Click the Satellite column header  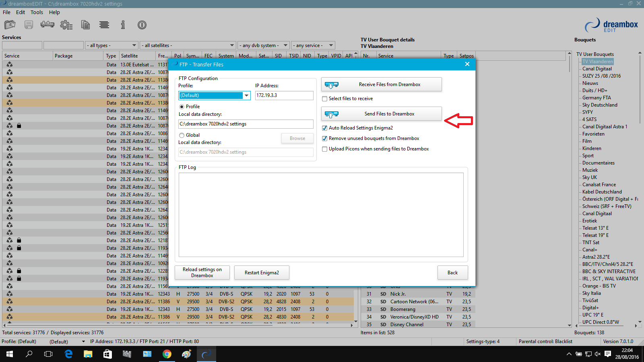137,56
